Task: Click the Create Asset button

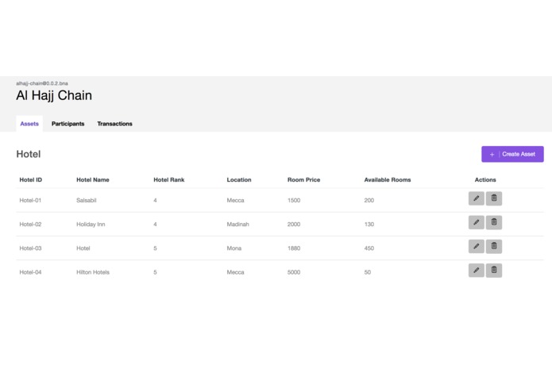Action: coord(512,154)
